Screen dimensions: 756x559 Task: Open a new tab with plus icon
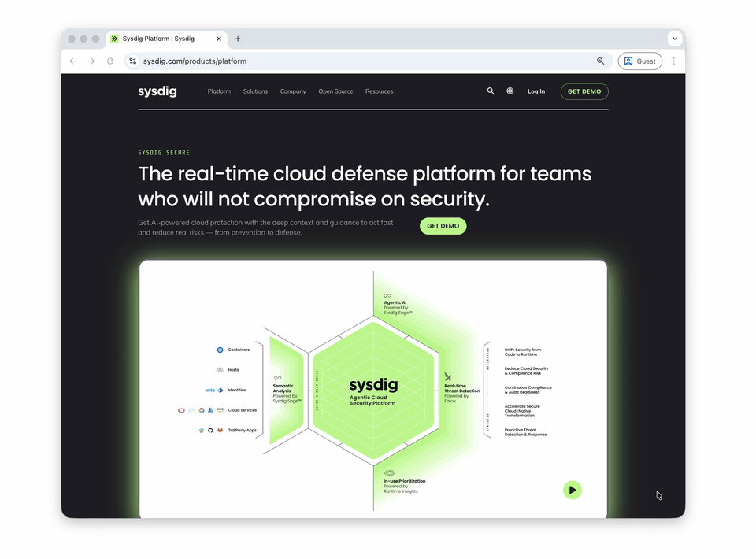[x=238, y=39]
